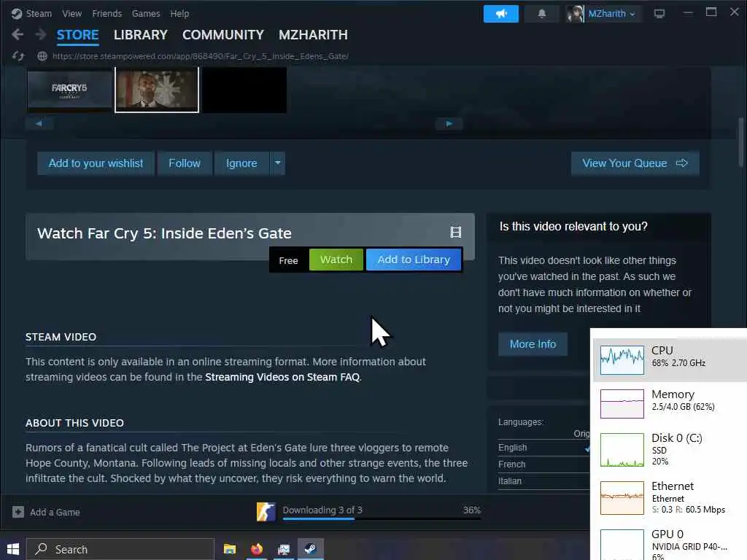Switch to the STORE tab
This screenshot has width=747, height=560.
pos(77,35)
